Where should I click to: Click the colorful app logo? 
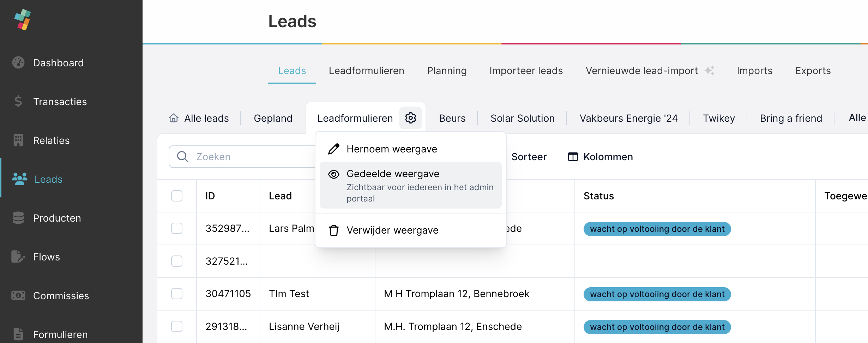pos(23,20)
